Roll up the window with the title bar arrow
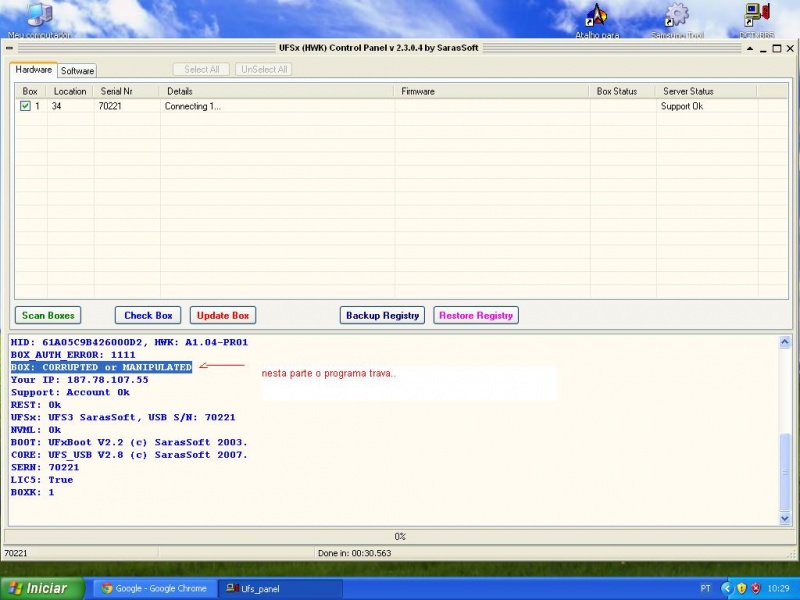800x600 pixels. [749, 48]
